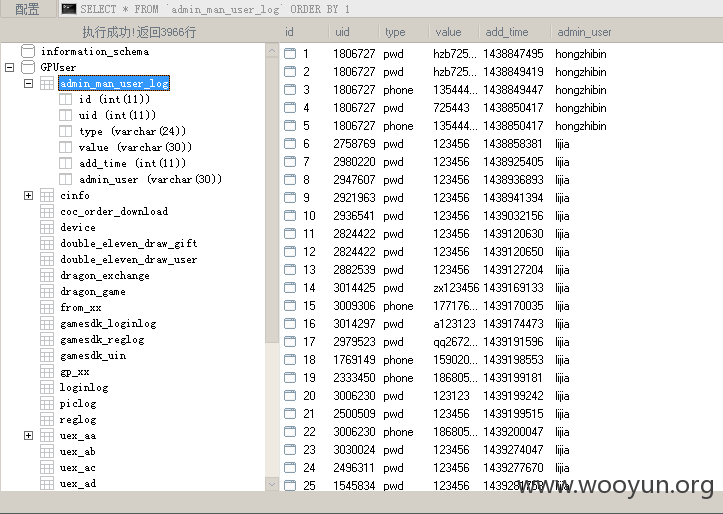Click the admin_man_user_log table icon

tap(47, 83)
